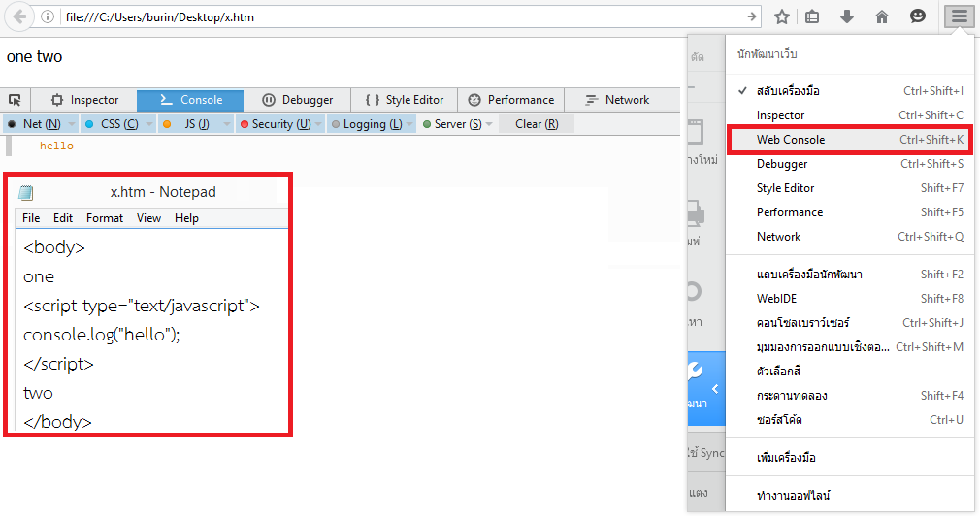
Task: Switch to the Debugger tab
Action: coord(298,100)
